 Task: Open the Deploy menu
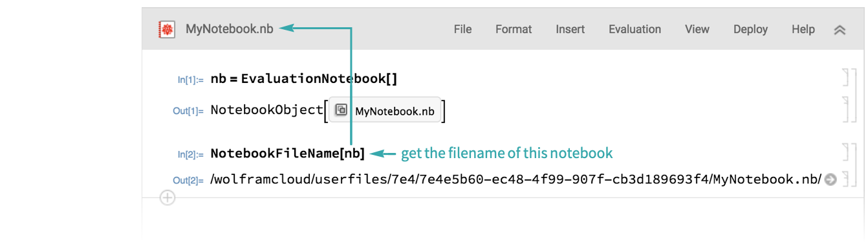coord(750,29)
